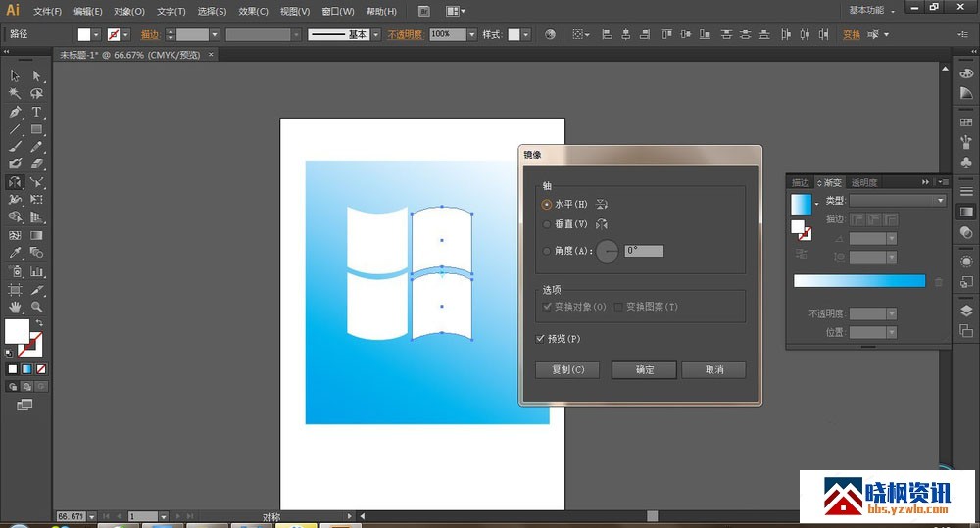This screenshot has height=528, width=980.
Task: Open the stroke color dropdown in control bar
Action: [x=125, y=35]
